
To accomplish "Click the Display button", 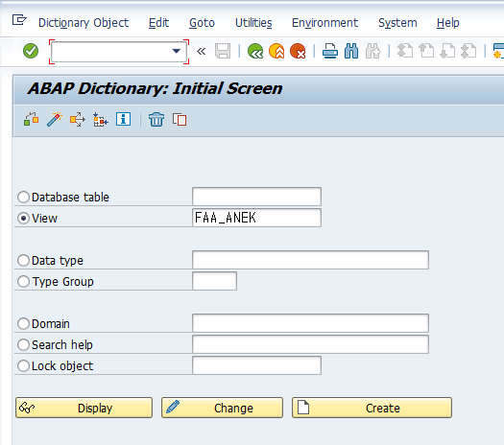I will (x=84, y=408).
